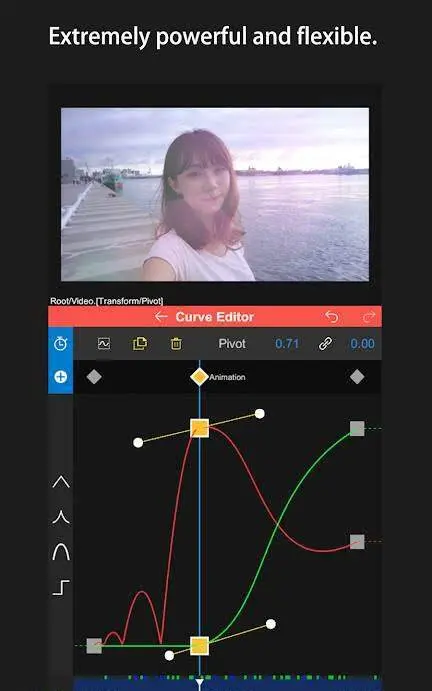
Task: Grab lower keyframe's left tangent handle
Action: pos(169,656)
